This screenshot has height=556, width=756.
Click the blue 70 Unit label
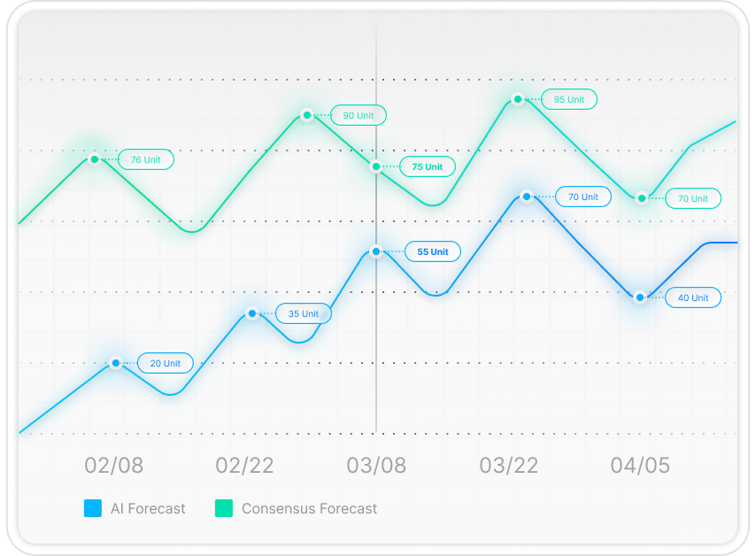583,197
